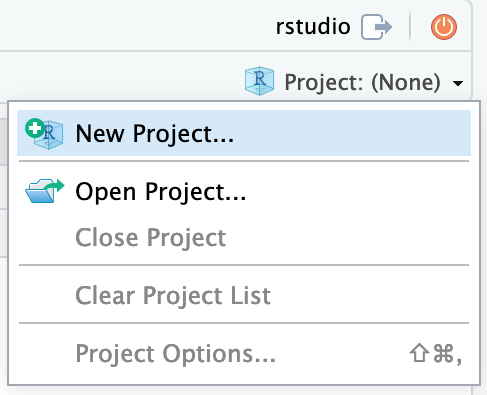
Task: Select New Project... from the menu
Action: tap(155, 134)
